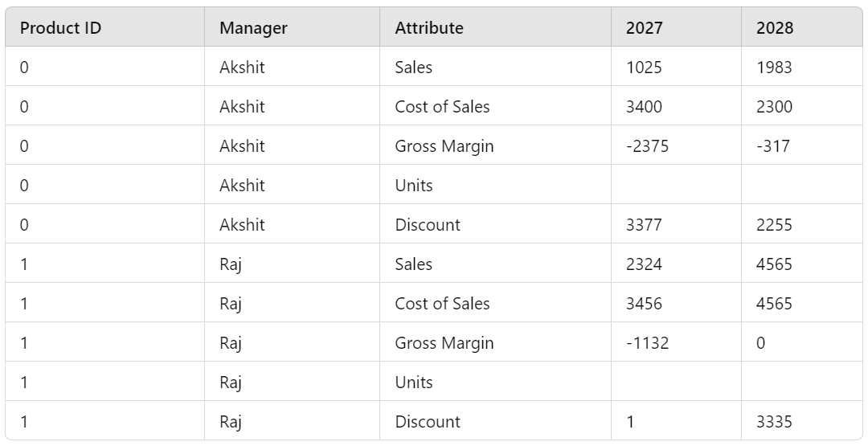Select Raj's sales value 2324

pyautogui.click(x=645, y=264)
